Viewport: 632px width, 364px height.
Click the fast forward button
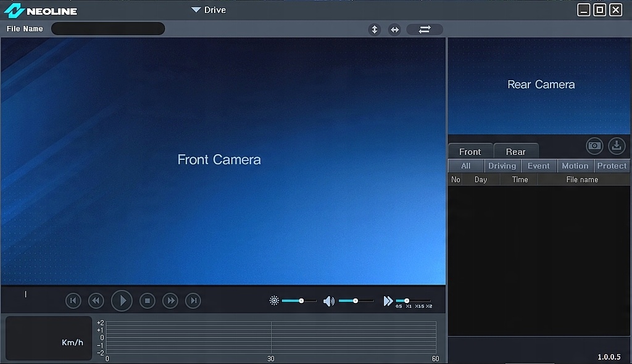[170, 300]
